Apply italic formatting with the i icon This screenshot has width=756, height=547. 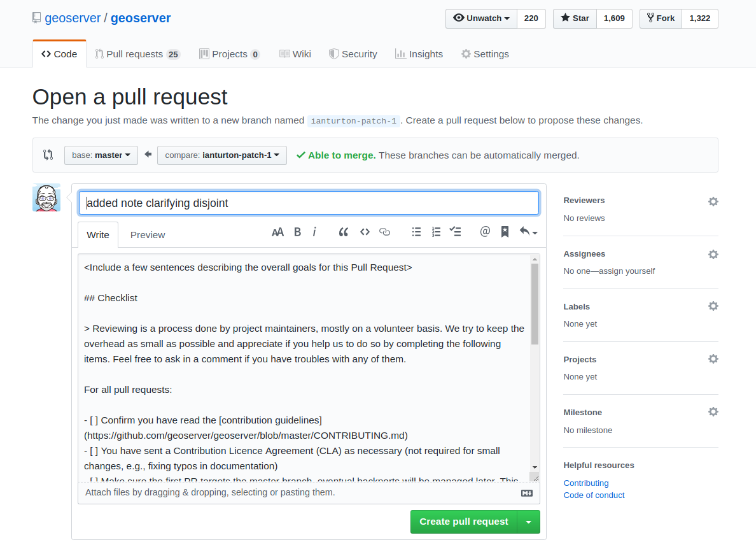(x=314, y=232)
